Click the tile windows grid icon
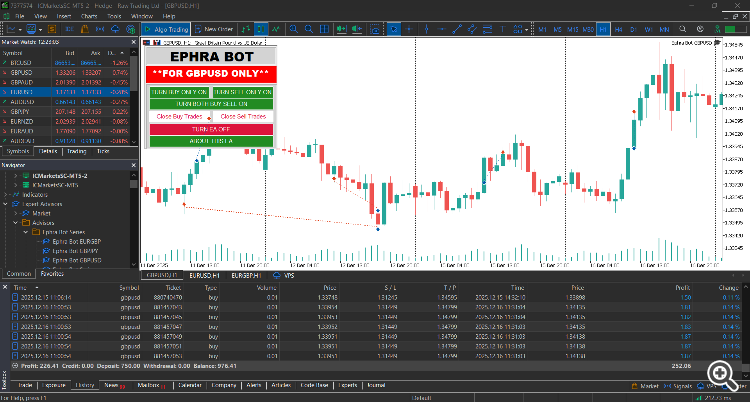This screenshot has width=750, height=402. coord(324,29)
